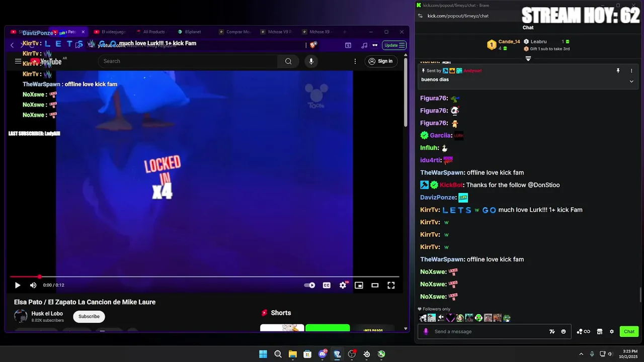Open a new tab with plus button
Image resolution: width=644 pixels, height=362 pixels.
[x=345, y=32]
